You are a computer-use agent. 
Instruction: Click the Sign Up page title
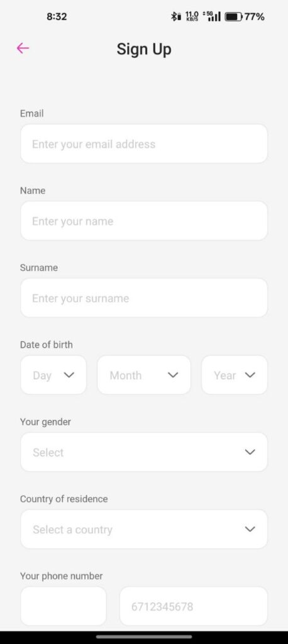144,49
